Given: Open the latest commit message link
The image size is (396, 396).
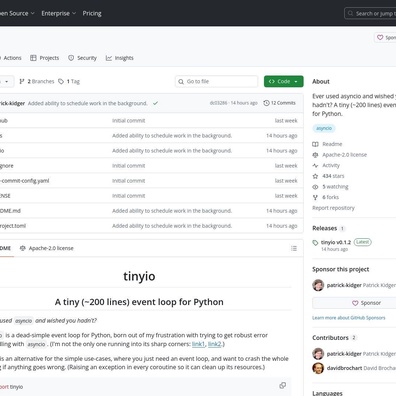Looking at the screenshot, I should click(x=87, y=103).
